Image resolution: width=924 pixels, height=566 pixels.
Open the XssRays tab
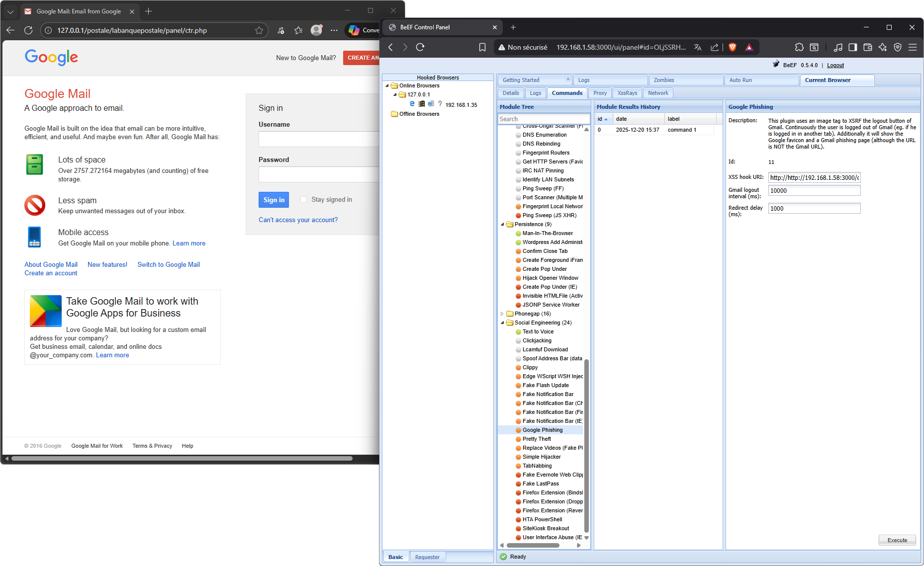627,93
